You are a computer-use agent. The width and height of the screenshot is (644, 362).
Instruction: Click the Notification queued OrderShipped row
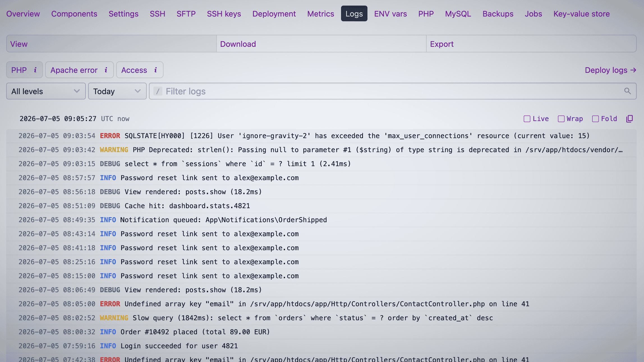pos(321,220)
